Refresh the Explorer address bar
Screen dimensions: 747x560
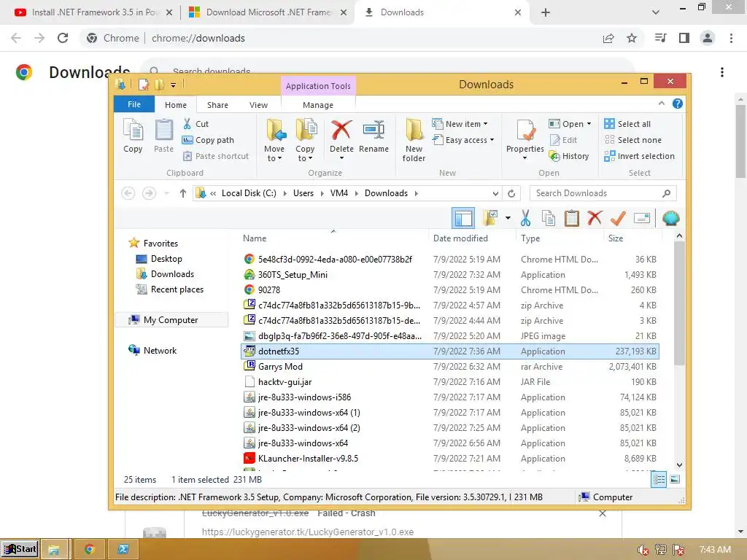click(511, 193)
